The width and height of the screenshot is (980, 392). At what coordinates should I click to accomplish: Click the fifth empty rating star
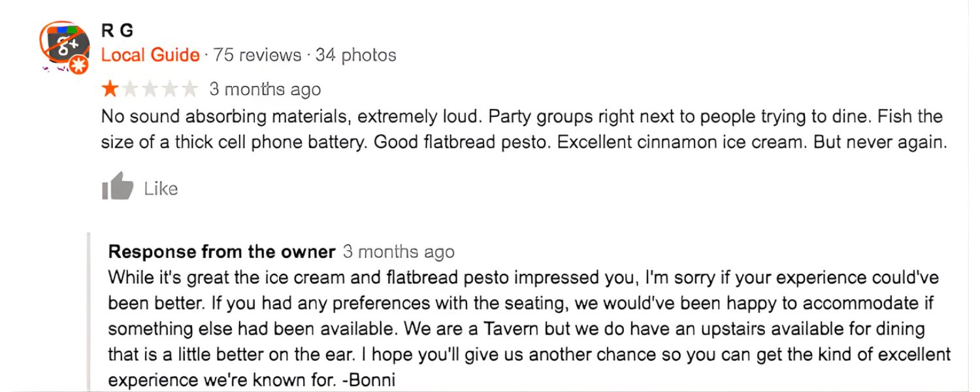(189, 88)
